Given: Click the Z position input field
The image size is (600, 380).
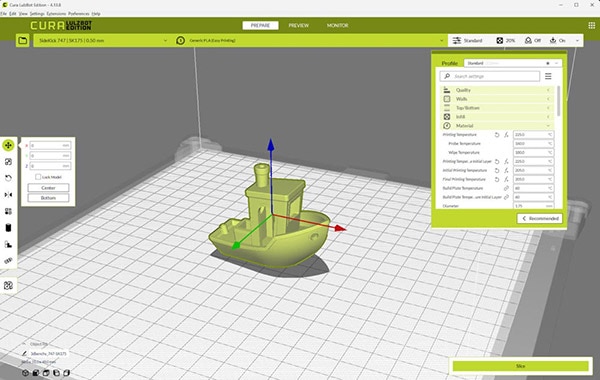Looking at the screenshot, I should pos(50,166).
